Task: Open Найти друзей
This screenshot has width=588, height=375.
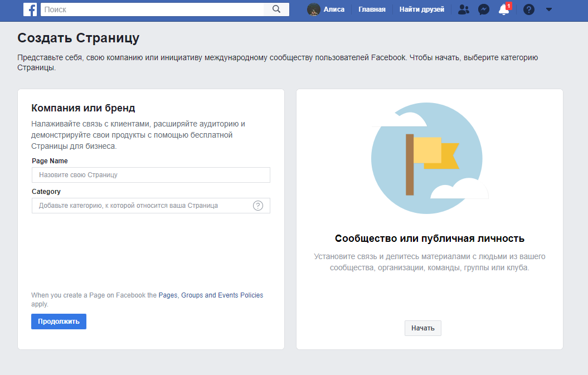Action: [421, 9]
